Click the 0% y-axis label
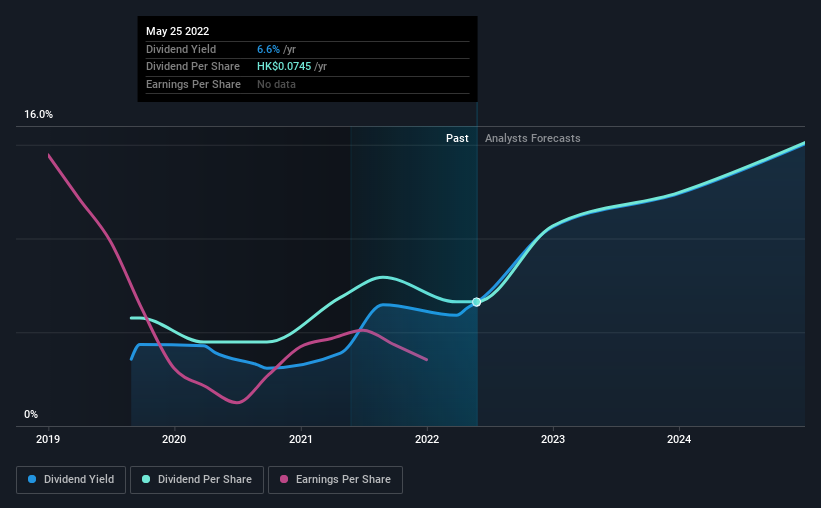 click(x=31, y=414)
